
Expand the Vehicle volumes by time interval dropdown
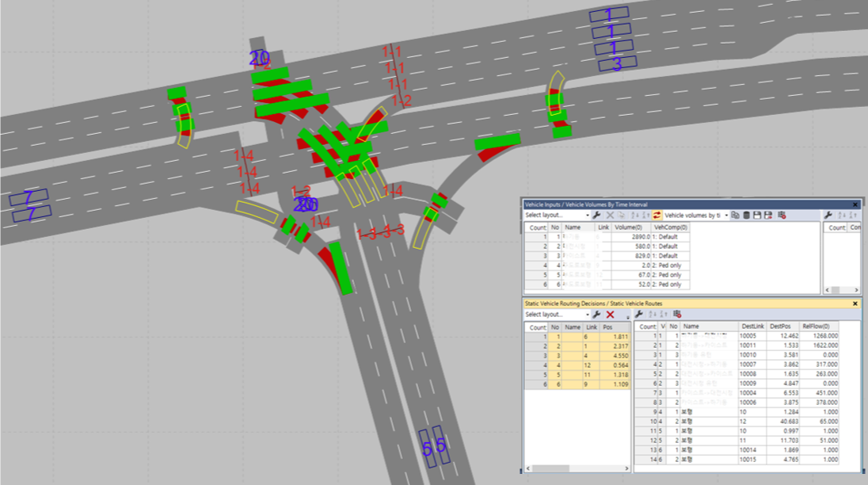pyautogui.click(x=696, y=215)
